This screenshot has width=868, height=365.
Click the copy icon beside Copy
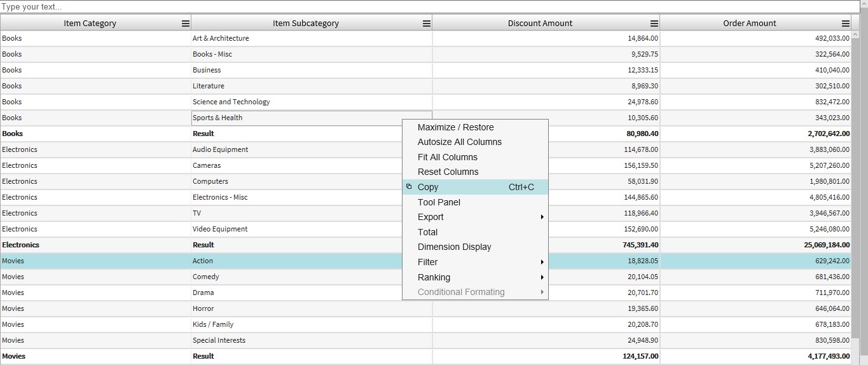click(409, 187)
